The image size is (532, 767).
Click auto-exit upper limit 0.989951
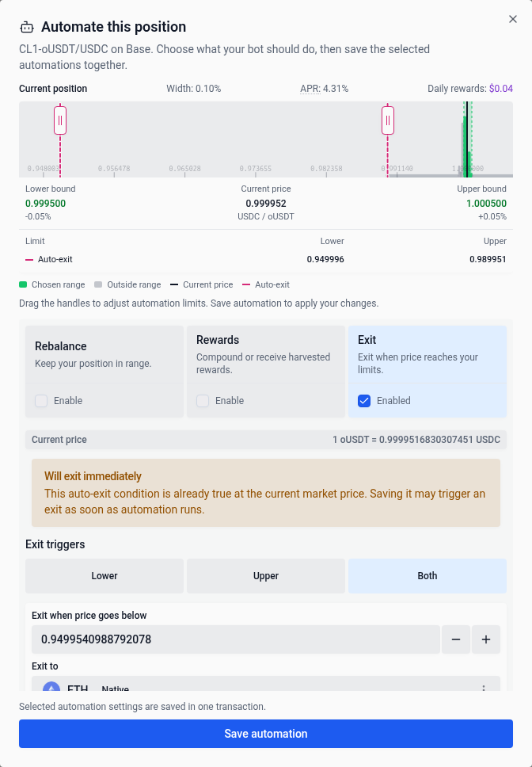488,259
